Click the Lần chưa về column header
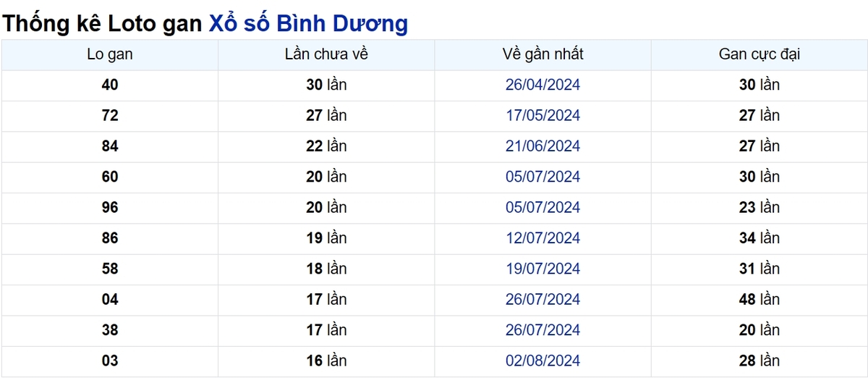This screenshot has width=868, height=378. click(x=327, y=54)
